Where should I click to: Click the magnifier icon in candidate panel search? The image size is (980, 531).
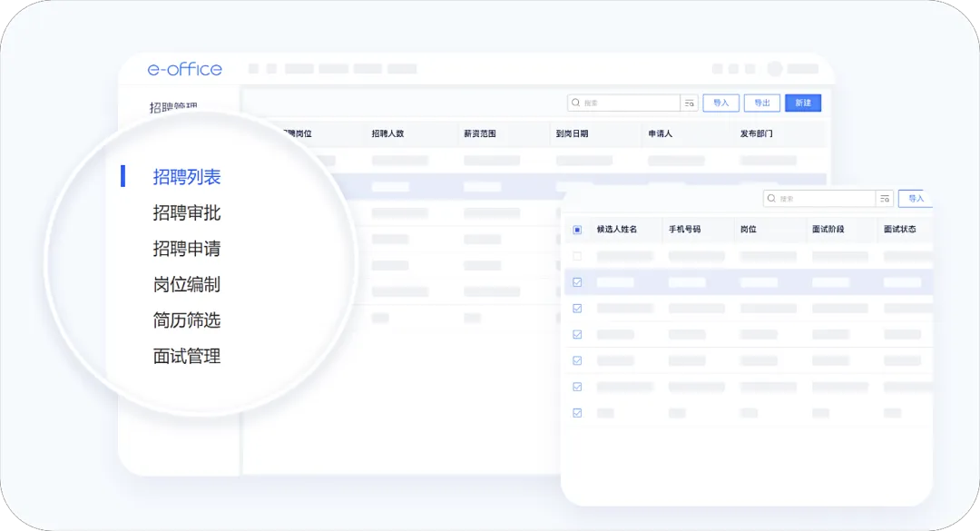point(771,199)
